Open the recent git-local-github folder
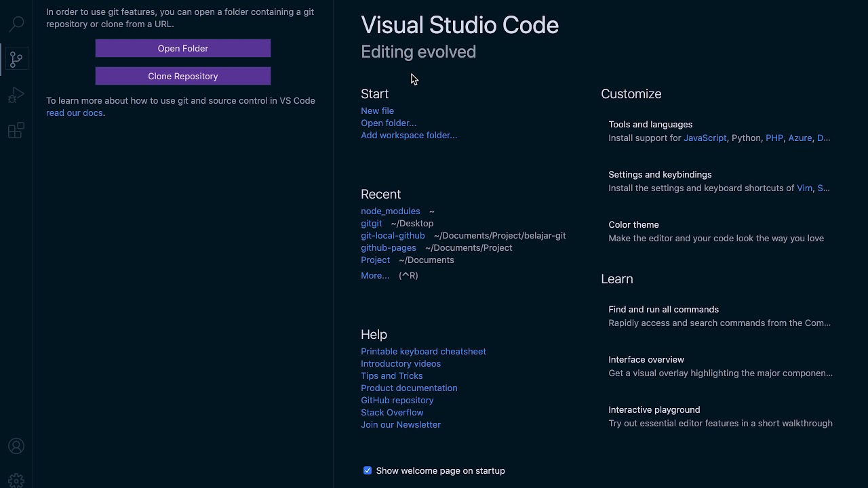 coord(393,235)
